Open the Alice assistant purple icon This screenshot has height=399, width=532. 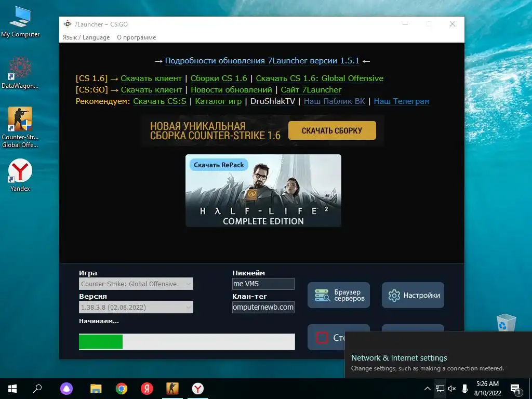pyautogui.click(x=66, y=389)
